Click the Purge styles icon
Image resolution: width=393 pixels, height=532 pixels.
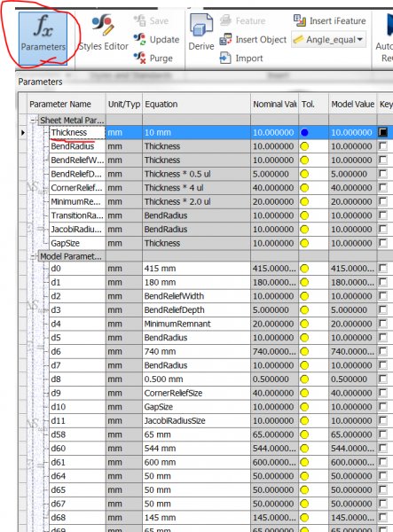(139, 58)
